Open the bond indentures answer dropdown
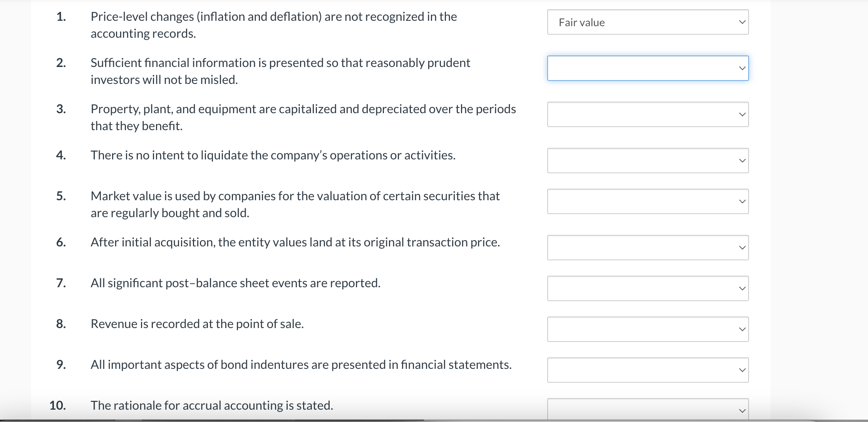The image size is (868, 422). click(647, 370)
